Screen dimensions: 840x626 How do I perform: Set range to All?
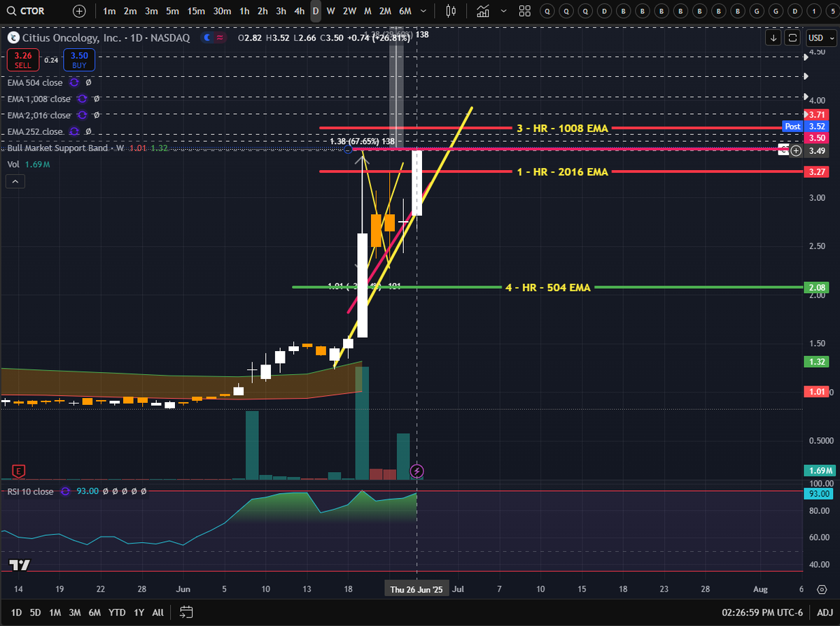pos(157,613)
